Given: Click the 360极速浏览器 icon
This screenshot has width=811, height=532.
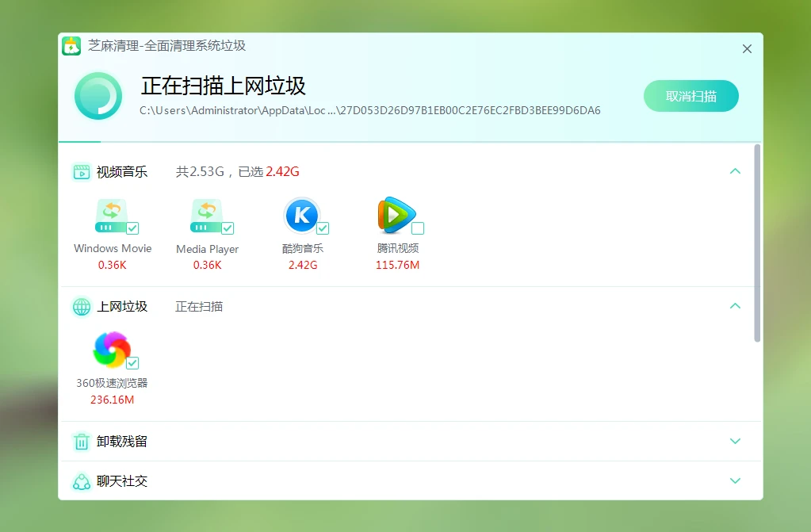Looking at the screenshot, I should 111,350.
